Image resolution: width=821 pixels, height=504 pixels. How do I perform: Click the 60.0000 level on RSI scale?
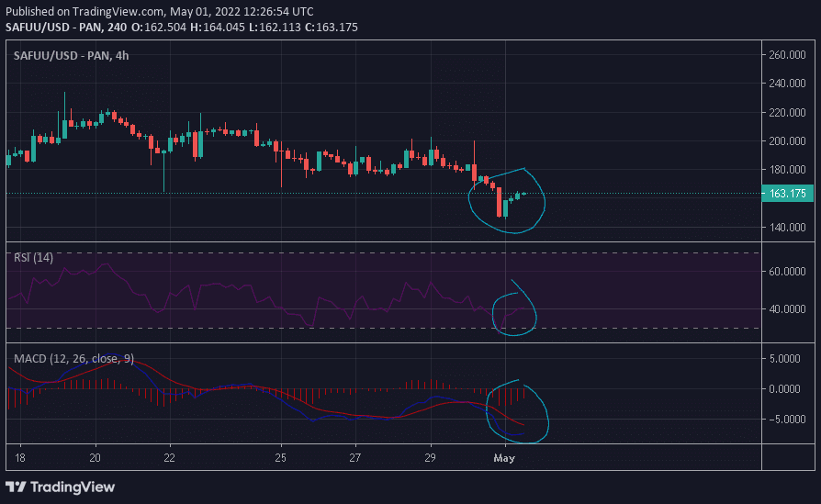(x=787, y=272)
